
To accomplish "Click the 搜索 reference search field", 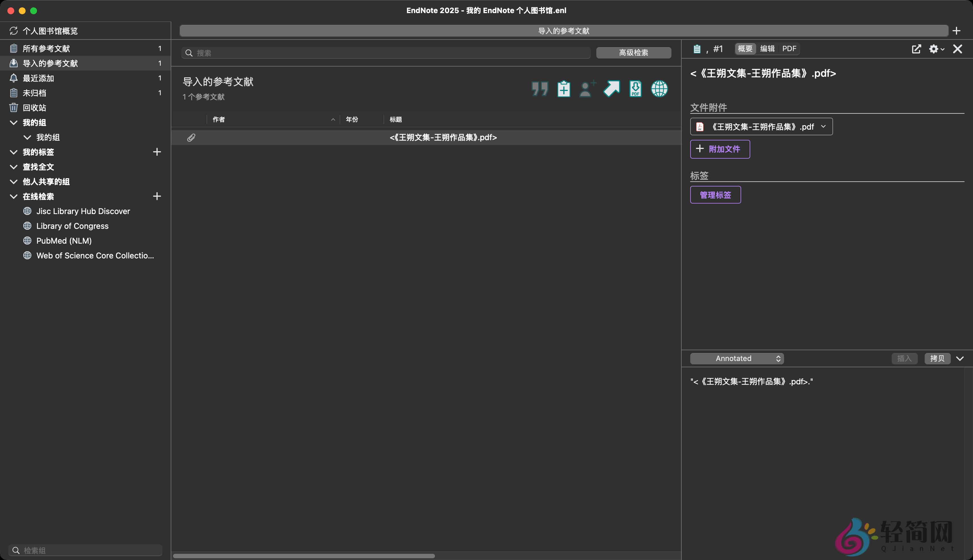I will click(x=386, y=53).
